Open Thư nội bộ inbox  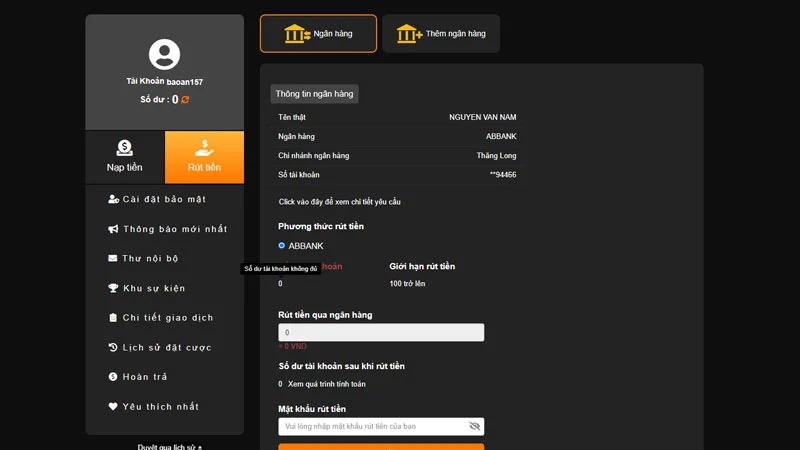(x=150, y=258)
